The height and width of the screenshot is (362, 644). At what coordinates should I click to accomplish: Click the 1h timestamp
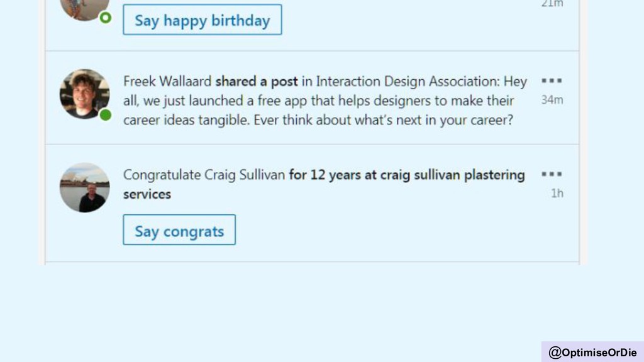coord(557,193)
